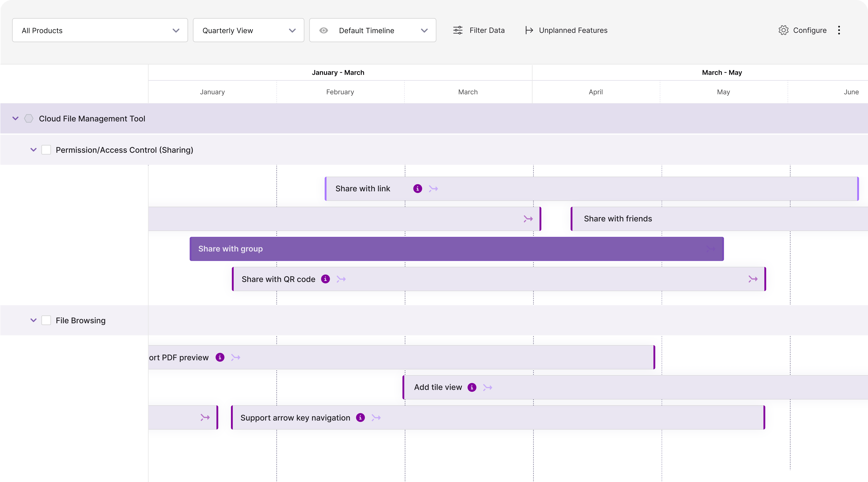Screen dimensions: 868x482
Task: Click the May month label
Action: [723, 92]
